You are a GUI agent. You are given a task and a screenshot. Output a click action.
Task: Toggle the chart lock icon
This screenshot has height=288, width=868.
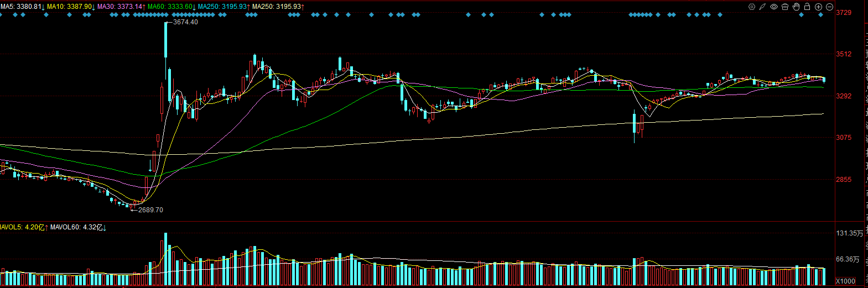807,7
